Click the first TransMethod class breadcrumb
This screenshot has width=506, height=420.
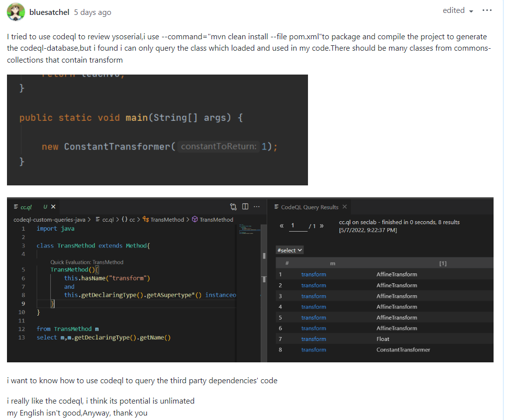tap(163, 220)
